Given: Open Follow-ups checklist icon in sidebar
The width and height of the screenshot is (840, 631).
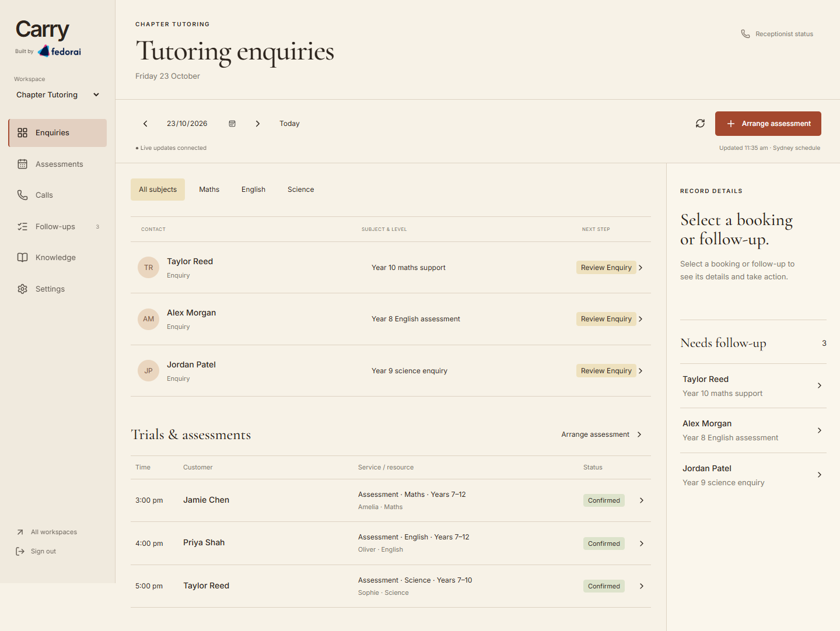Looking at the screenshot, I should 22,227.
